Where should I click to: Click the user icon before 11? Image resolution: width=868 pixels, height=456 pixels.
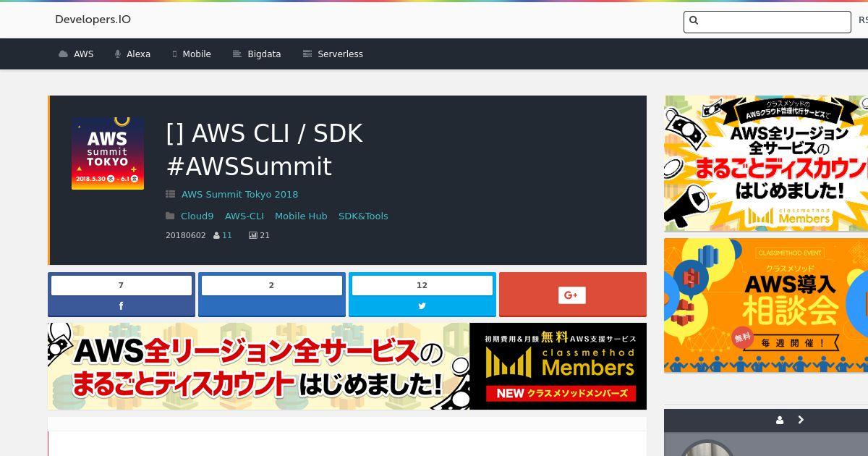tap(216, 235)
